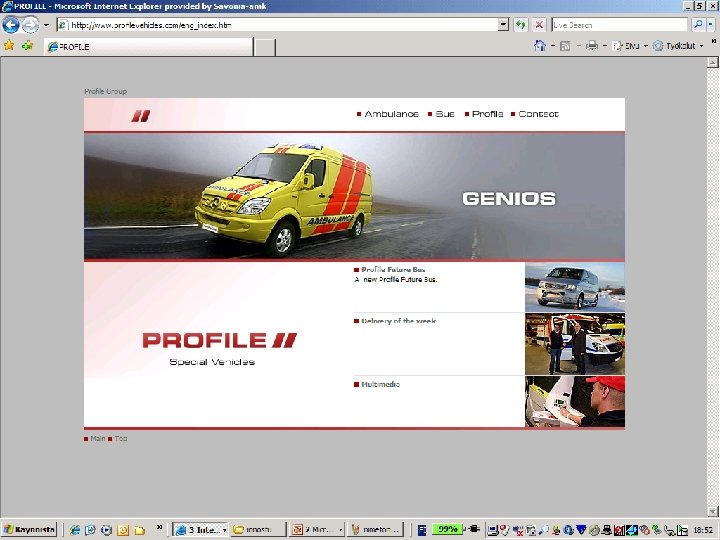Open the search provider options dropdown
Screen dimensions: 720x540
(711, 25)
